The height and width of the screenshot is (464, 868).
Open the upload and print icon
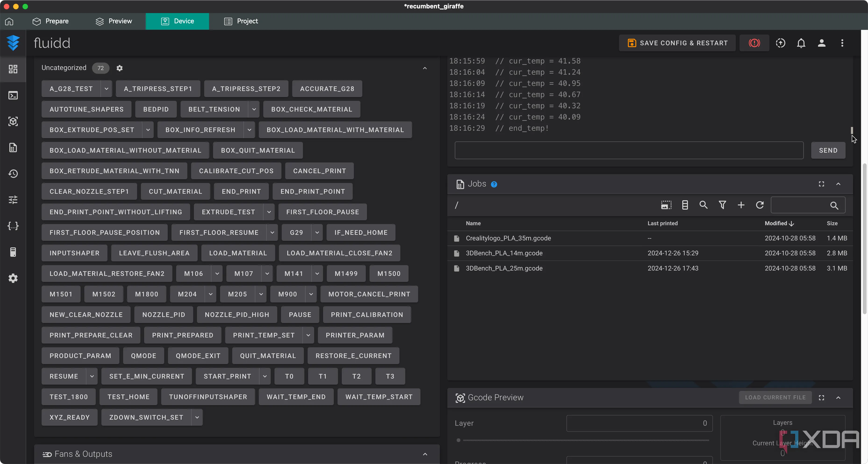(780, 43)
